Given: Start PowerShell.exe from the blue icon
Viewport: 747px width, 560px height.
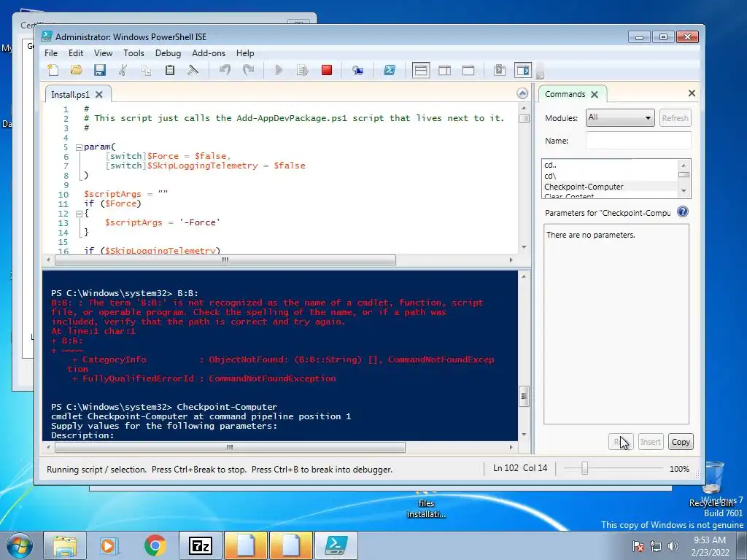Looking at the screenshot, I should coord(390,71).
